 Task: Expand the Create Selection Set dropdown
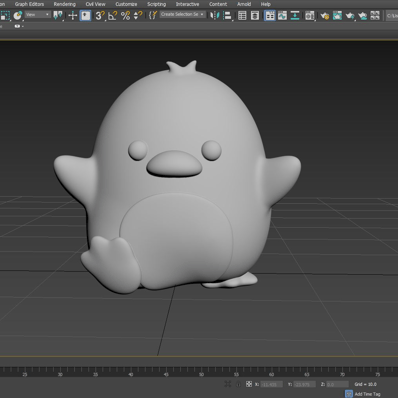click(x=182, y=14)
